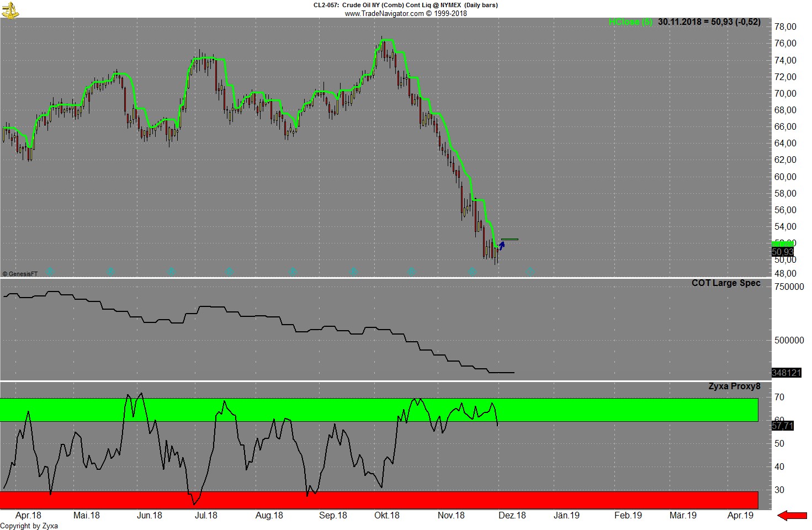The image size is (812, 530).
Task: Click the Zyxa Proxy8 pane label
Action: pyautogui.click(x=734, y=386)
